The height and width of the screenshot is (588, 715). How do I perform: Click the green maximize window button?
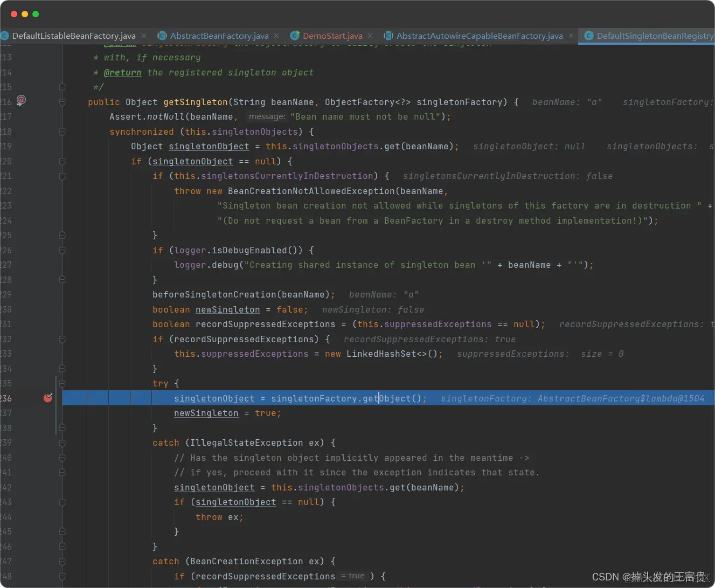36,14
